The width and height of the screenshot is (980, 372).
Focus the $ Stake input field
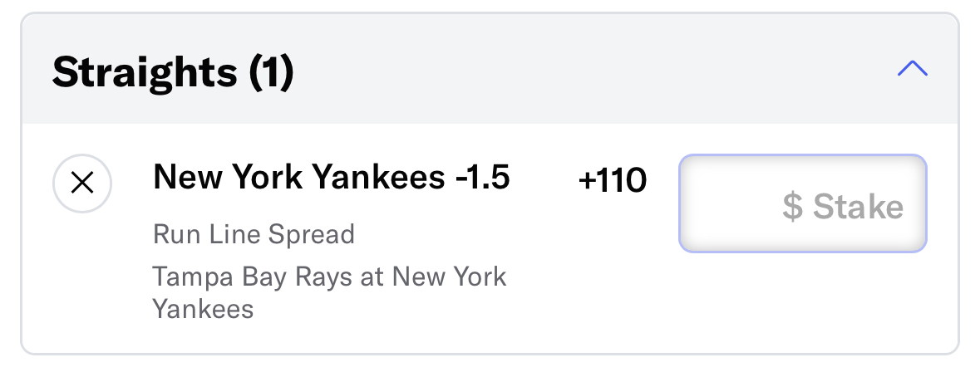(802, 203)
